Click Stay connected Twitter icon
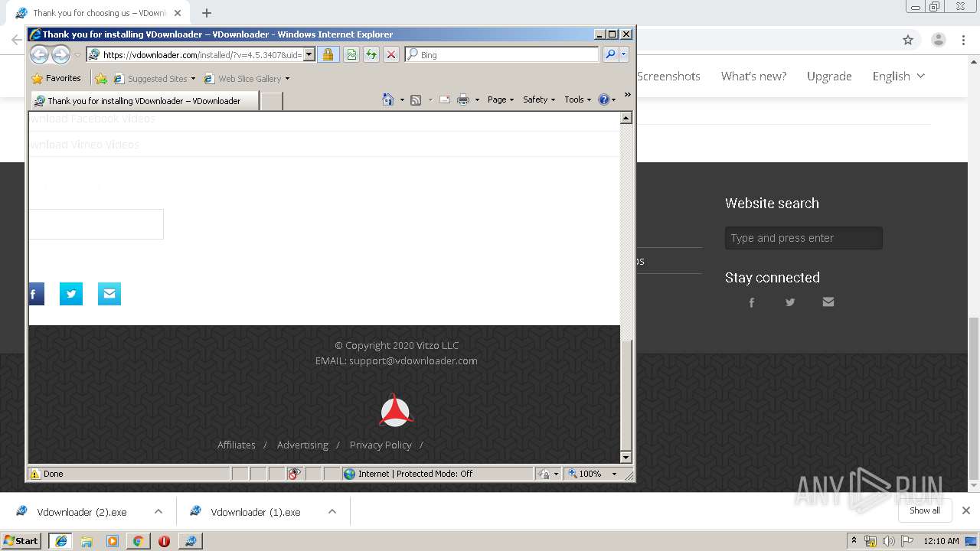 [x=790, y=302]
